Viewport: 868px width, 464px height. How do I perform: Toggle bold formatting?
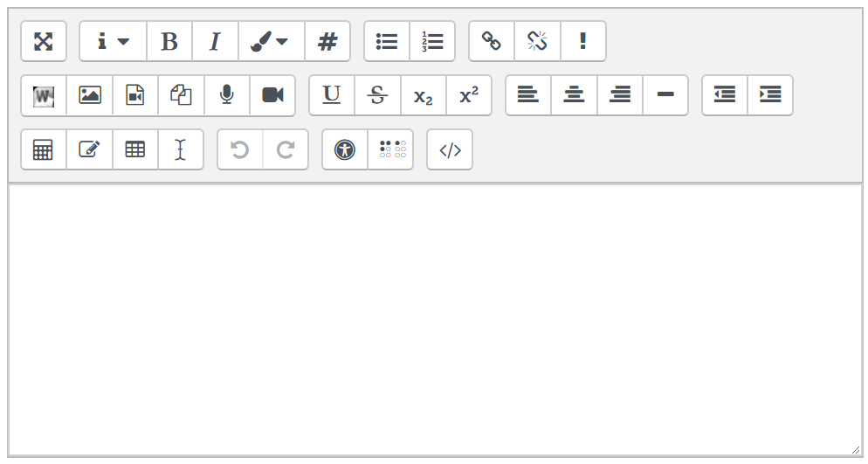pyautogui.click(x=169, y=41)
